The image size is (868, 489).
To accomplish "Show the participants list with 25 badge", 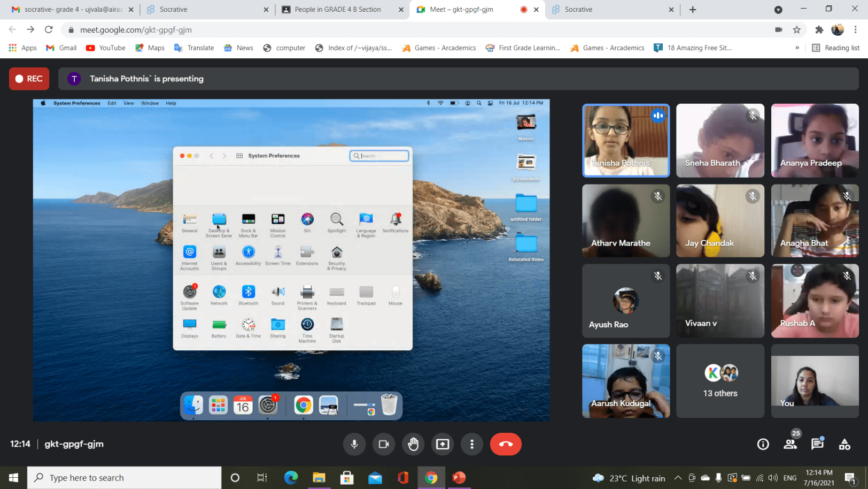I will click(790, 444).
